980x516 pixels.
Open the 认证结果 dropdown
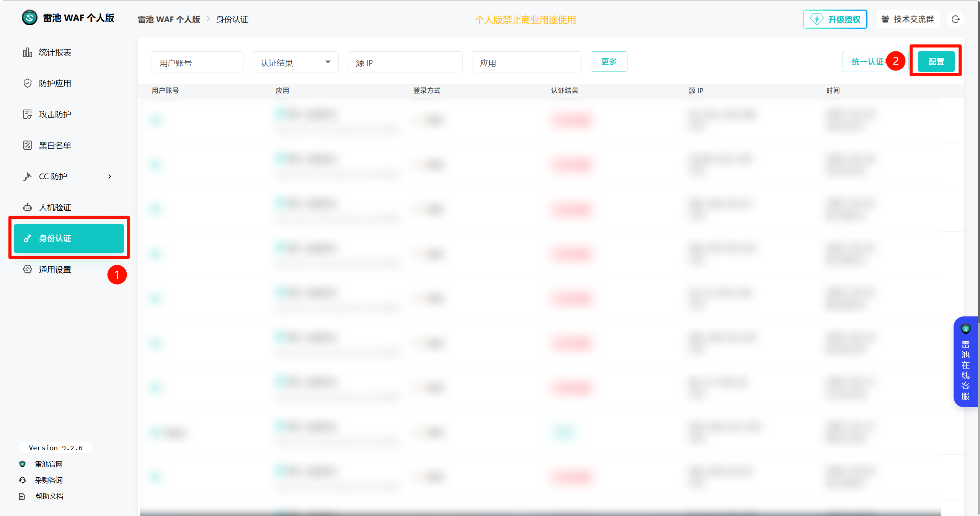pyautogui.click(x=296, y=62)
